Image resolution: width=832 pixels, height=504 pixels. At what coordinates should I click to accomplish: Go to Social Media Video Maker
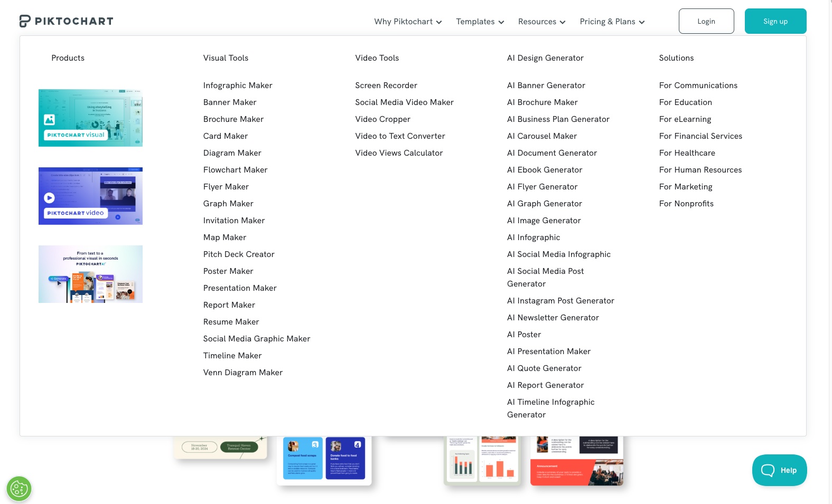[x=405, y=102]
